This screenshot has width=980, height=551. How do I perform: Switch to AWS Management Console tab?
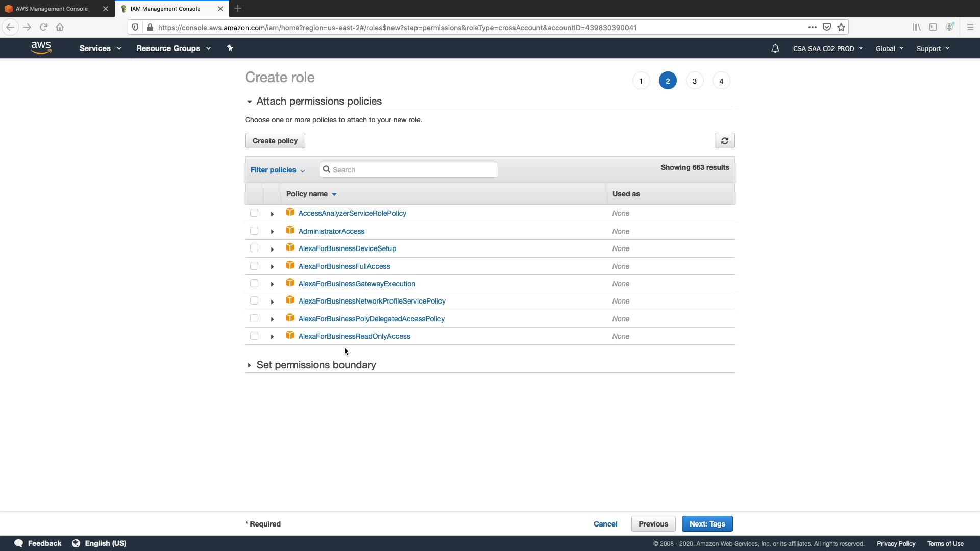pos(51,9)
